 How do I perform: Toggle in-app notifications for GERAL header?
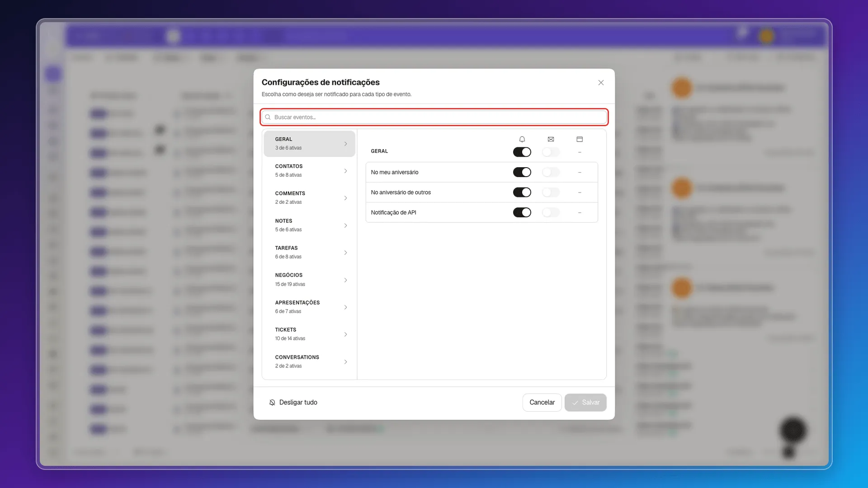[x=522, y=152]
